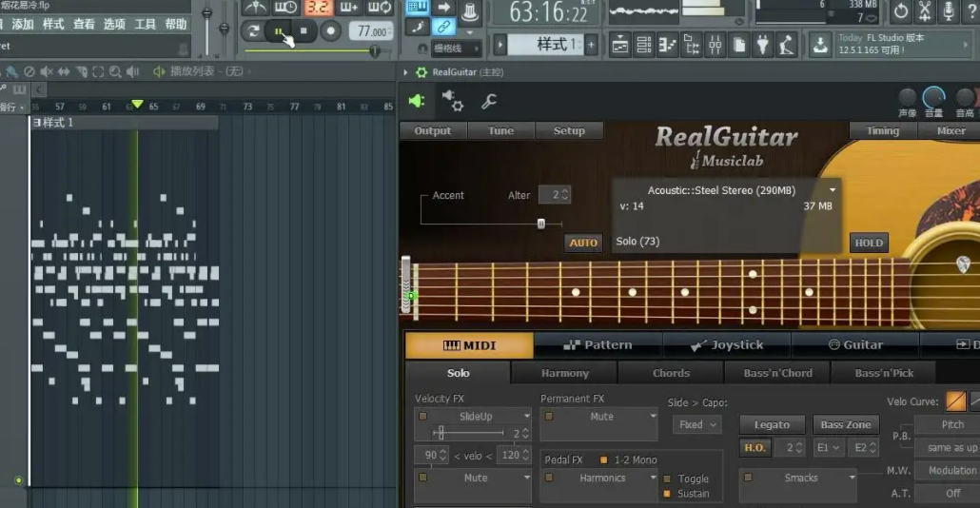Click the RealGuitar wrench settings icon
The width and height of the screenshot is (980, 508).
(489, 101)
